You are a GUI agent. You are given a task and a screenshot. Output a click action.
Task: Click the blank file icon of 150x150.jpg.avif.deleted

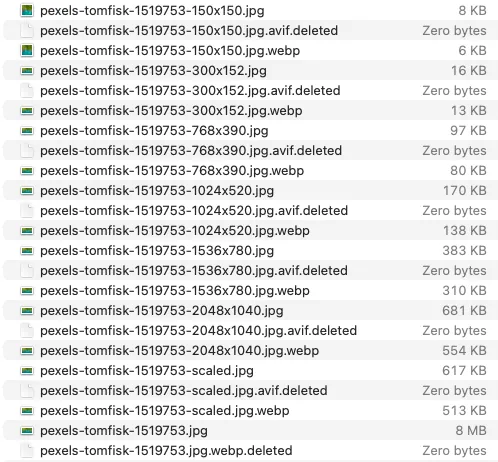27,30
